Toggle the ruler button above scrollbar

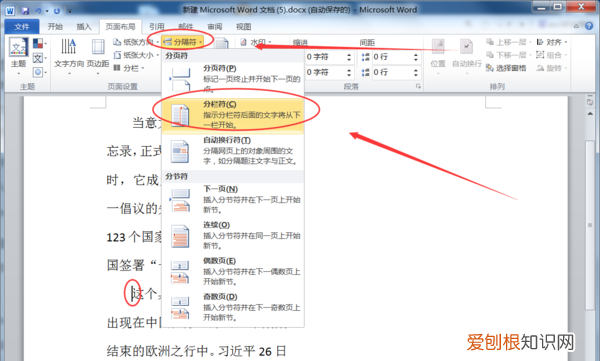click(590, 102)
